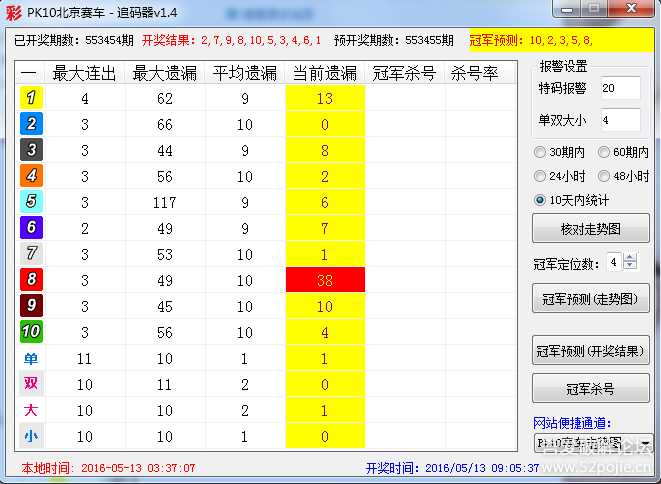Viewport: 661px width, 484px height.
Task: Click the 冠军杀号 column header
Action: click(404, 73)
